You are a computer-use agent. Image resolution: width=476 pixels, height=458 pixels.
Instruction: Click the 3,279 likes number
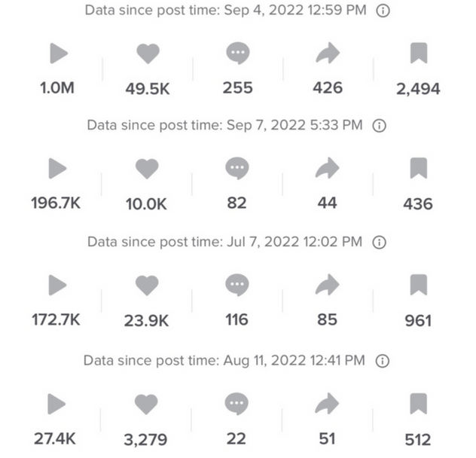pyautogui.click(x=145, y=439)
